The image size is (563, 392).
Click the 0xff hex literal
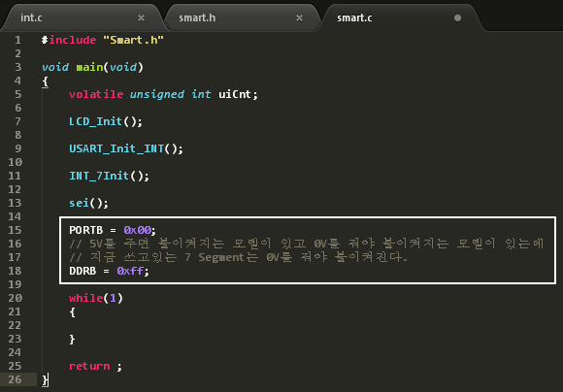130,271
